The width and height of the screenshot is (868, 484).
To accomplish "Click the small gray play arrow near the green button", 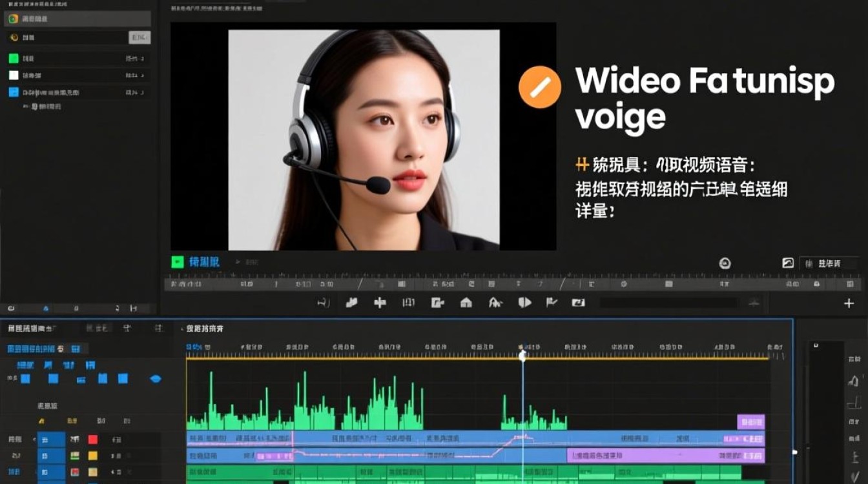I will point(238,262).
